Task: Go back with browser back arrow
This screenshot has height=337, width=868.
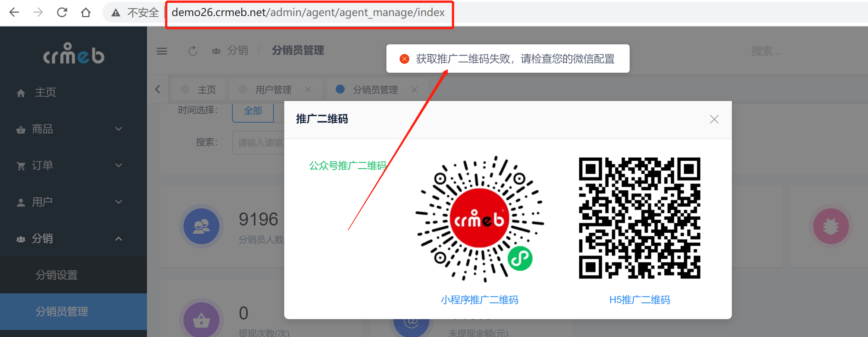Action: (14, 12)
